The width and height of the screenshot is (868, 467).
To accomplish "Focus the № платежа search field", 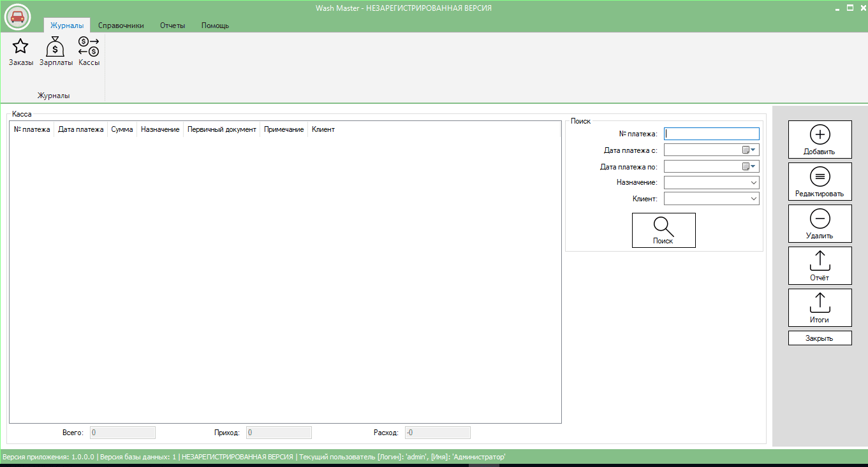I will click(712, 134).
